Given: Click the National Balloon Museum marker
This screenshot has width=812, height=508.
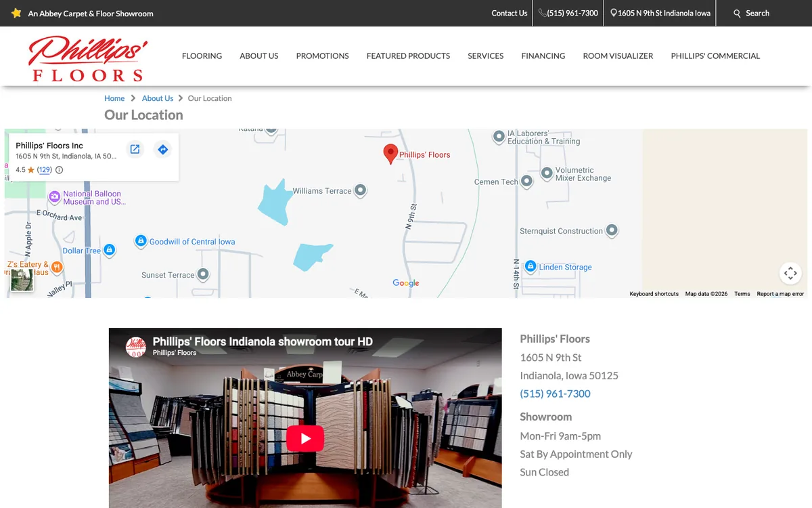Looking at the screenshot, I should (55, 197).
